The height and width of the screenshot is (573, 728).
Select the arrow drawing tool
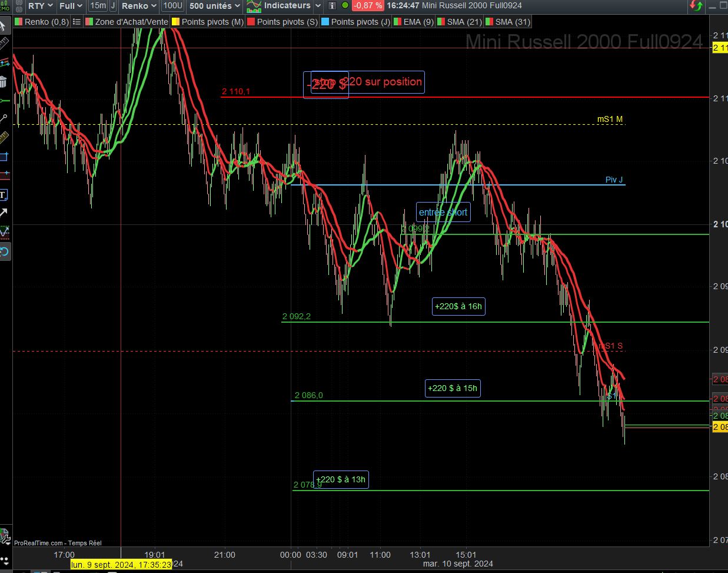pyautogui.click(x=4, y=213)
